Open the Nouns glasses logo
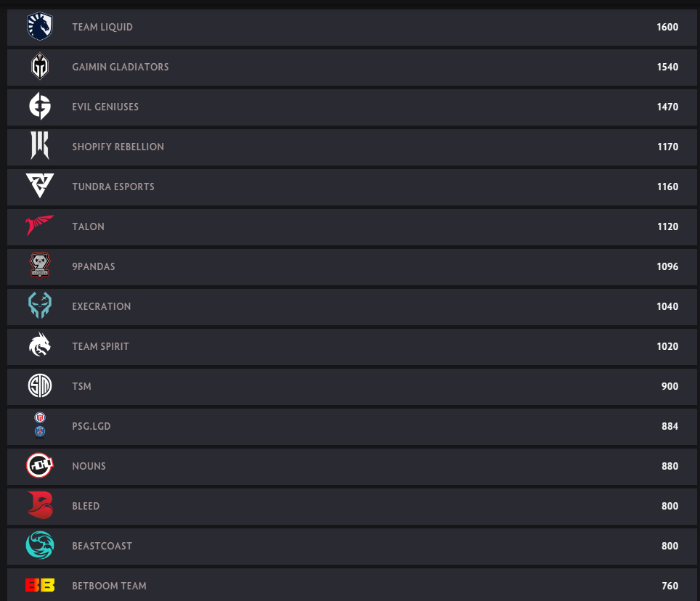 click(x=40, y=465)
